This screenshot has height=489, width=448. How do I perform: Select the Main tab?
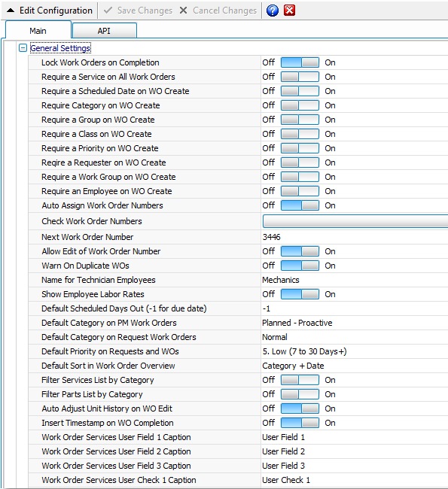click(x=38, y=31)
